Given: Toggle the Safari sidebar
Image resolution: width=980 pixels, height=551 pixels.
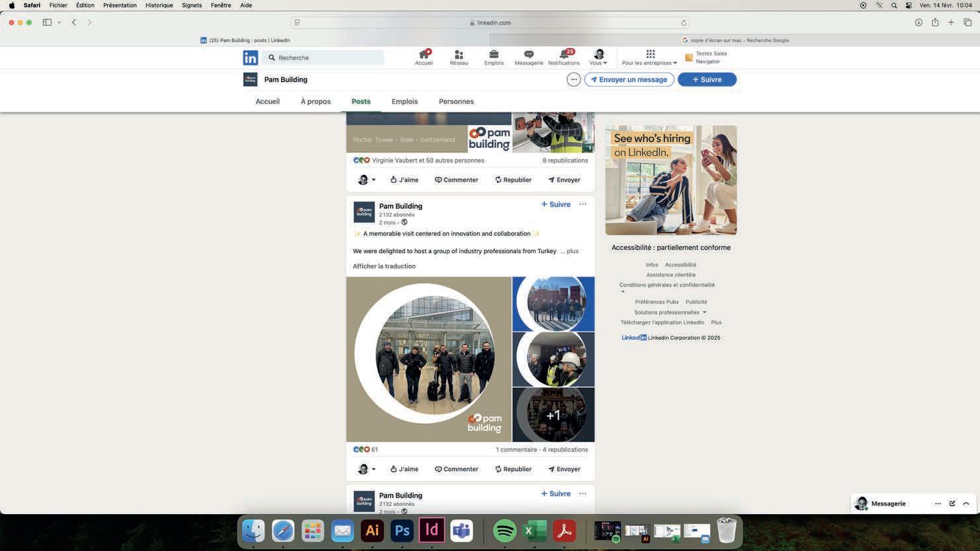Looking at the screenshot, I should coord(47,22).
